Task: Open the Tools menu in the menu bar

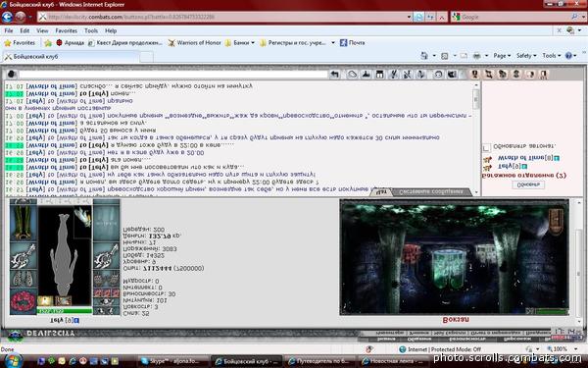Action: point(91,30)
